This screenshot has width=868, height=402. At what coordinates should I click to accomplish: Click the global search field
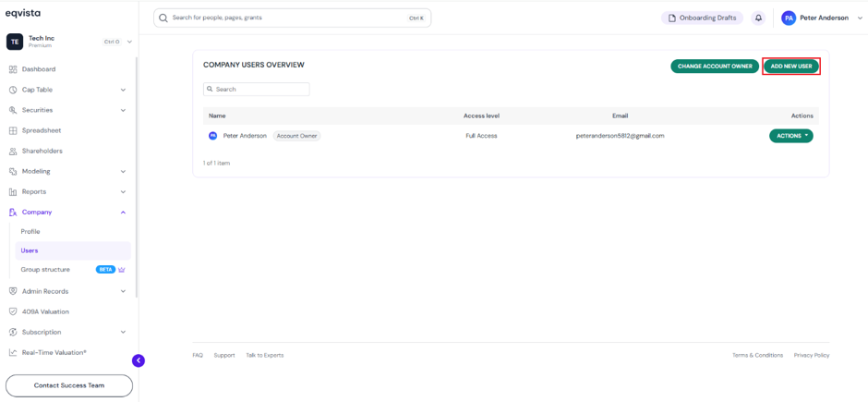click(x=293, y=18)
